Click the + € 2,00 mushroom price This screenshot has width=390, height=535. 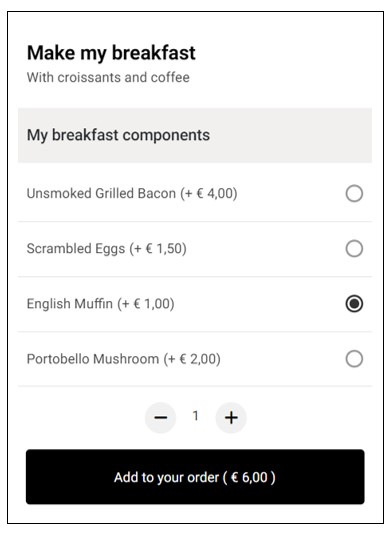(192, 359)
